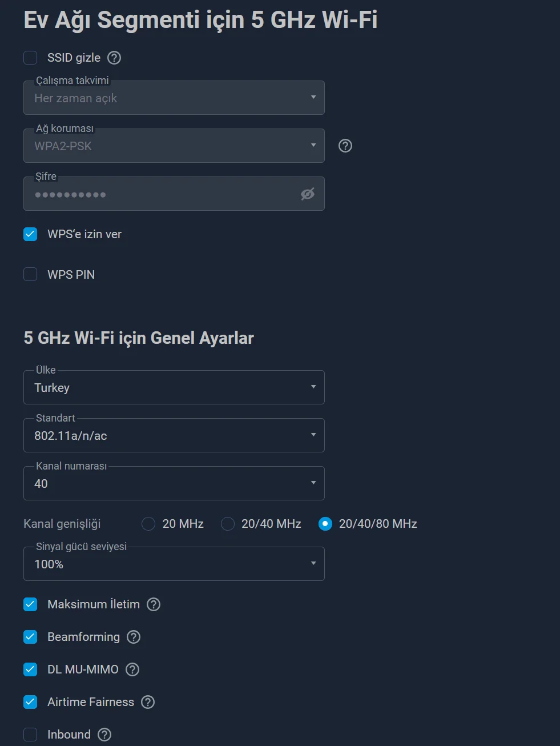Click the Şifre password field
Screen dimensions: 560x746
click(x=160, y=194)
